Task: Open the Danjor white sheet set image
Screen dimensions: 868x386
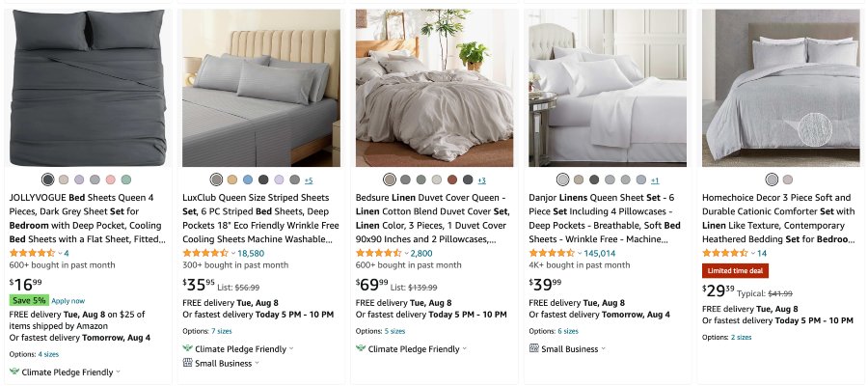Action: click(608, 88)
